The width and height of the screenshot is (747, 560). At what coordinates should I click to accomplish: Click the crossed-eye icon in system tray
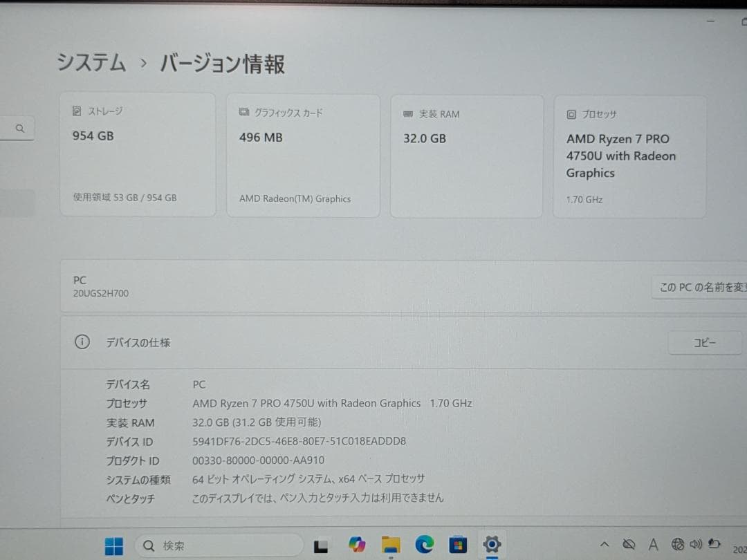[629, 544]
